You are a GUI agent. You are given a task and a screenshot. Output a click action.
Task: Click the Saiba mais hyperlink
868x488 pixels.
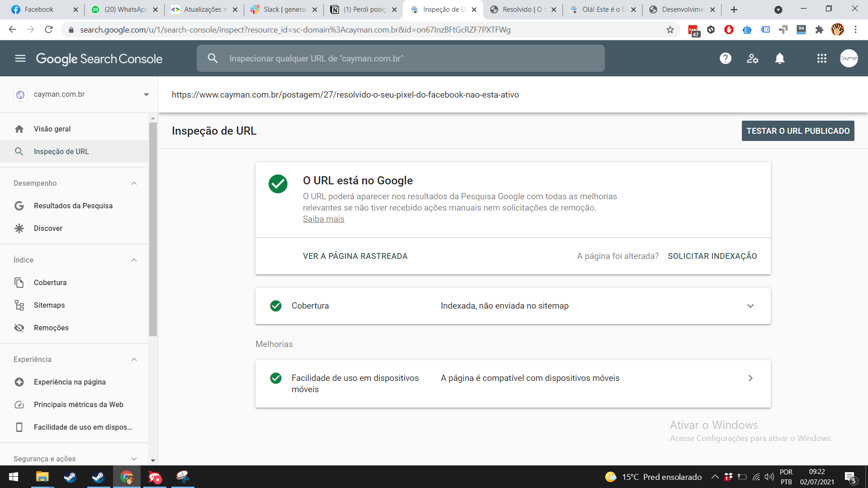click(x=324, y=219)
